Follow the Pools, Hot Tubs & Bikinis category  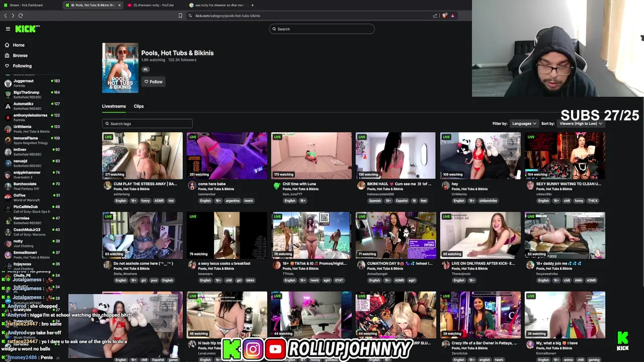click(153, 81)
